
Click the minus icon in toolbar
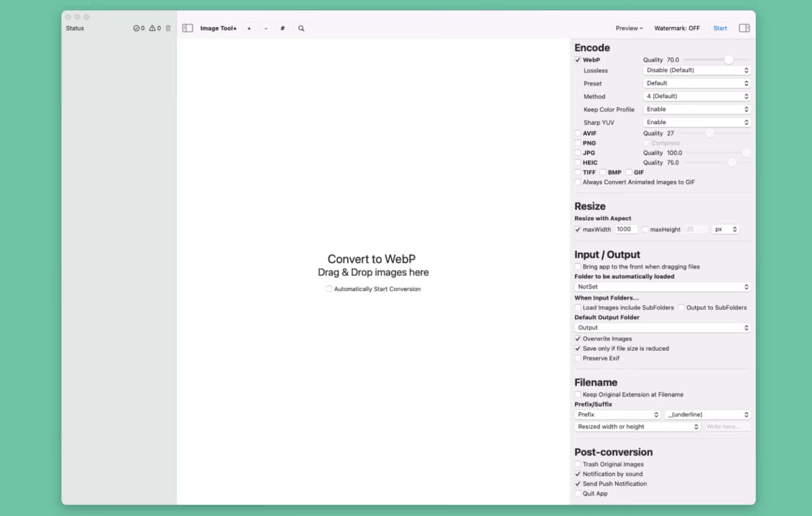click(266, 28)
